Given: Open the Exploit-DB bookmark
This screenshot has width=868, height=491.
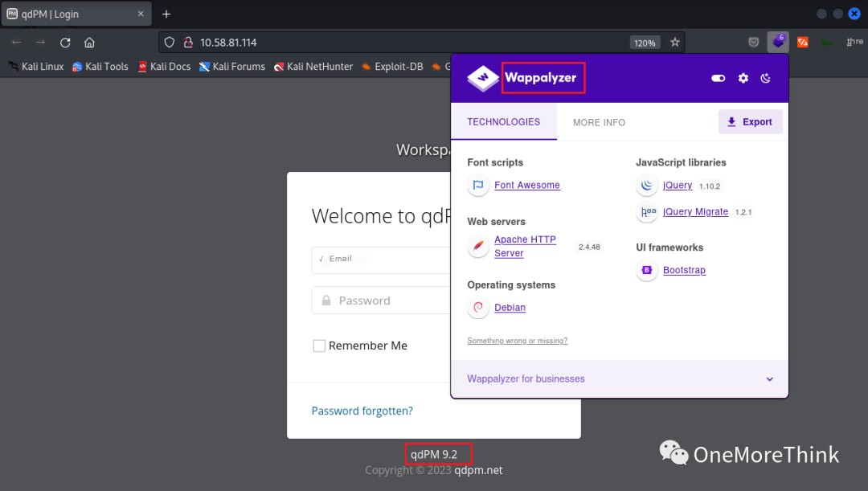Looking at the screenshot, I should 392,67.
